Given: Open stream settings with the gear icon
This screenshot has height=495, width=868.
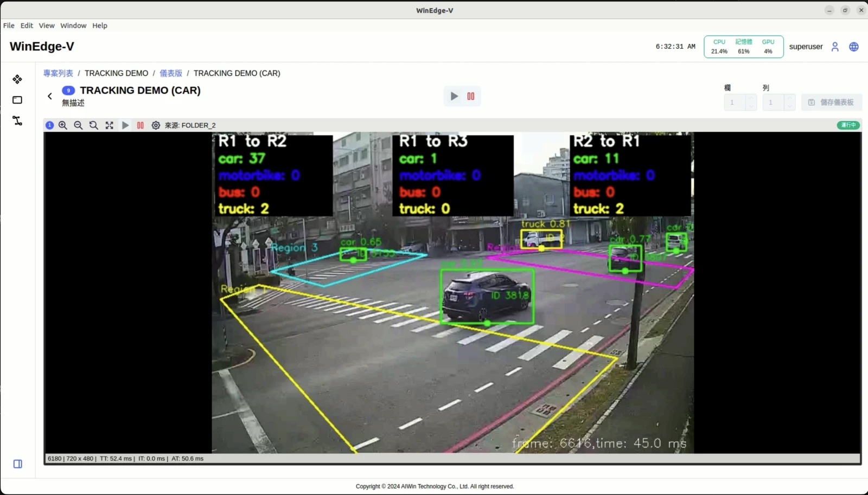Looking at the screenshot, I should (x=156, y=125).
